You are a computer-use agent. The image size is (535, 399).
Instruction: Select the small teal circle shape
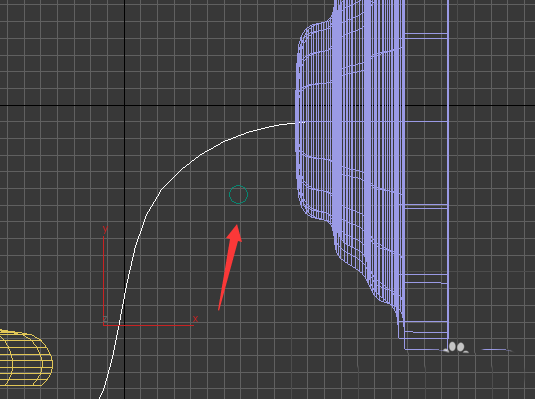(x=238, y=195)
